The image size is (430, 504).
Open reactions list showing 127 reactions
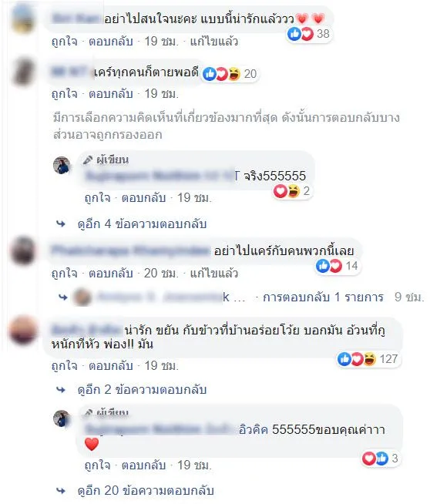[x=368, y=358]
